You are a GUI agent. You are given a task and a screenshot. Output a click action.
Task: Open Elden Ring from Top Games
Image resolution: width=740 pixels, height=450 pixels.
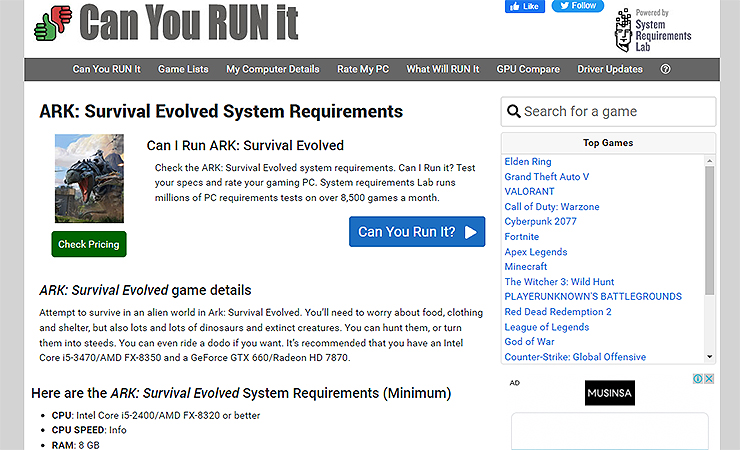point(528,162)
